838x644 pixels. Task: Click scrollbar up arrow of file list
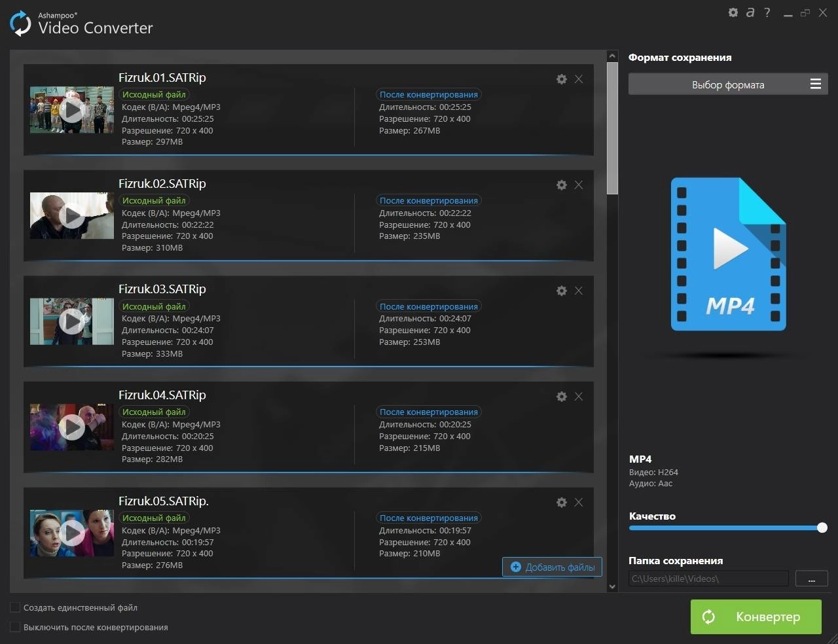[612, 56]
